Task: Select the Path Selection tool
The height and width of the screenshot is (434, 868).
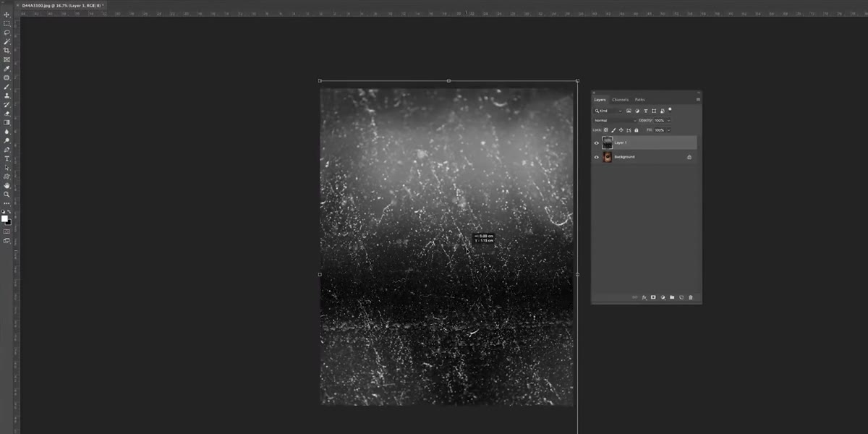Action: [x=7, y=168]
